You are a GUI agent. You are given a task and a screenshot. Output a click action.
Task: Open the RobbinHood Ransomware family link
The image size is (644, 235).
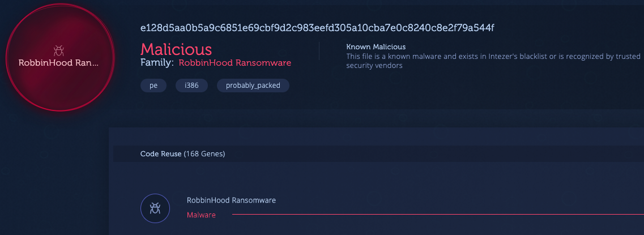234,63
